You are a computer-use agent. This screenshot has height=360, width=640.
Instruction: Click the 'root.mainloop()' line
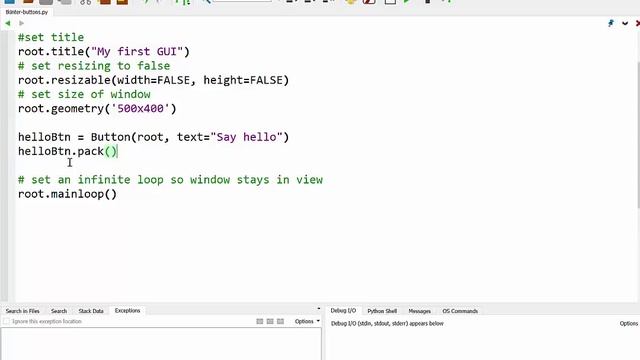(67, 194)
